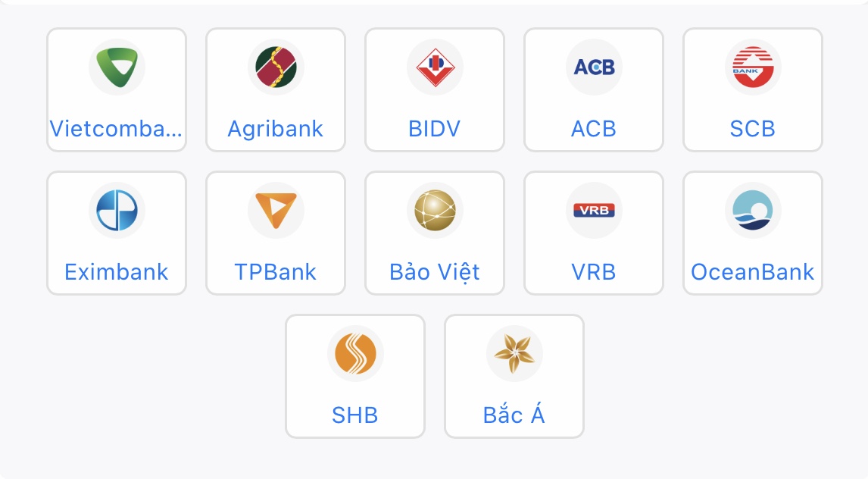The image size is (868, 479).
Task: Click the VRB logo icon
Action: tap(594, 210)
